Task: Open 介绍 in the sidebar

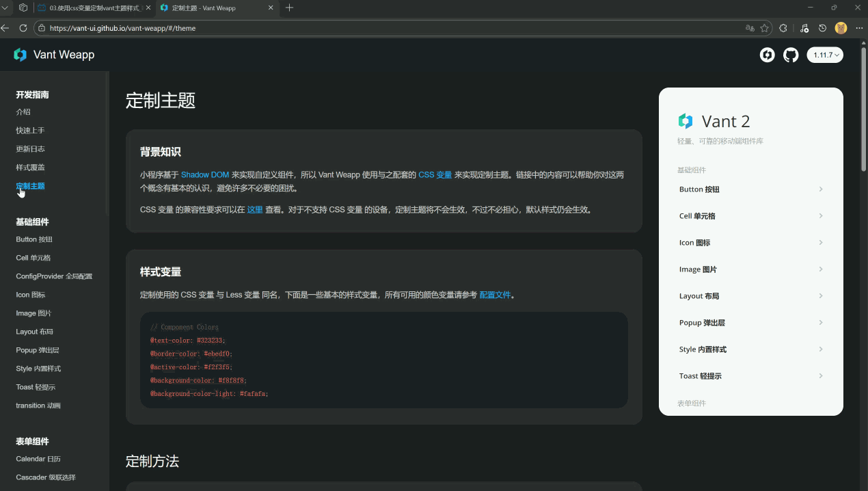Action: click(23, 112)
